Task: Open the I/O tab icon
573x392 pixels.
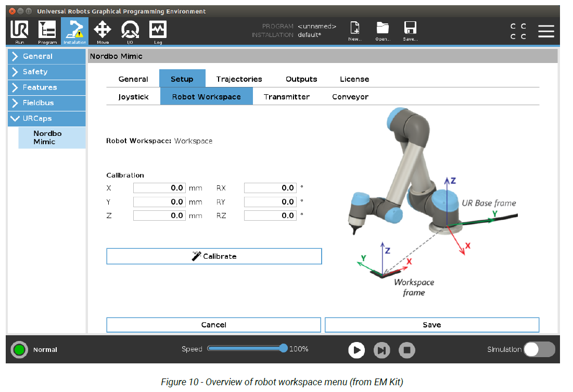Action: pyautogui.click(x=130, y=31)
